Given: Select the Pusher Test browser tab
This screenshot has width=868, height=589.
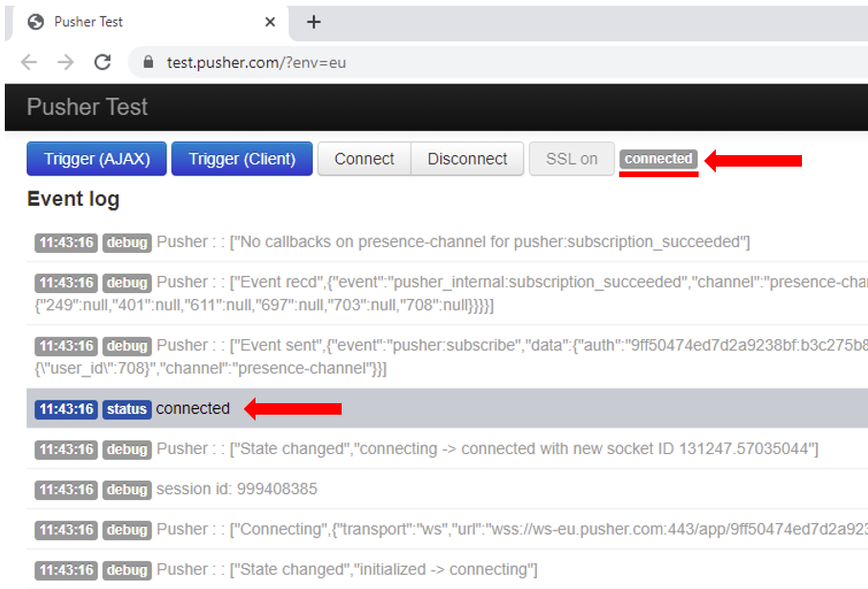Looking at the screenshot, I should pyautogui.click(x=150, y=22).
